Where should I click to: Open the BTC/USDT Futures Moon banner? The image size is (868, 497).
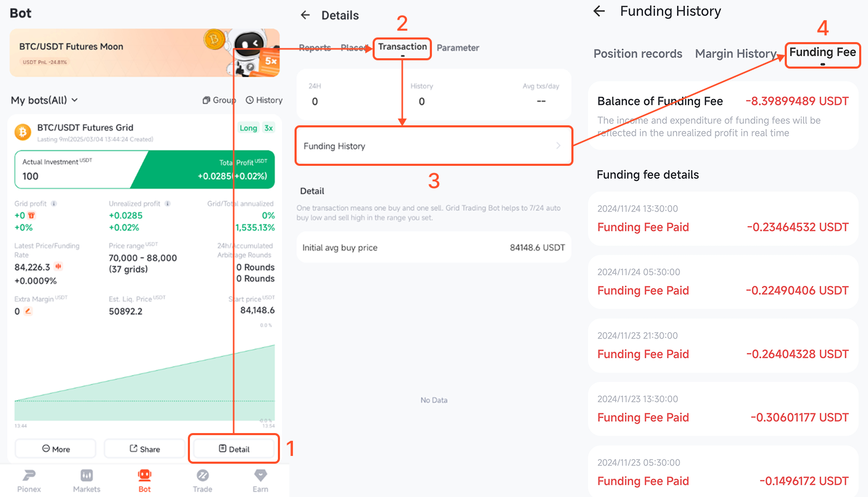tap(145, 53)
